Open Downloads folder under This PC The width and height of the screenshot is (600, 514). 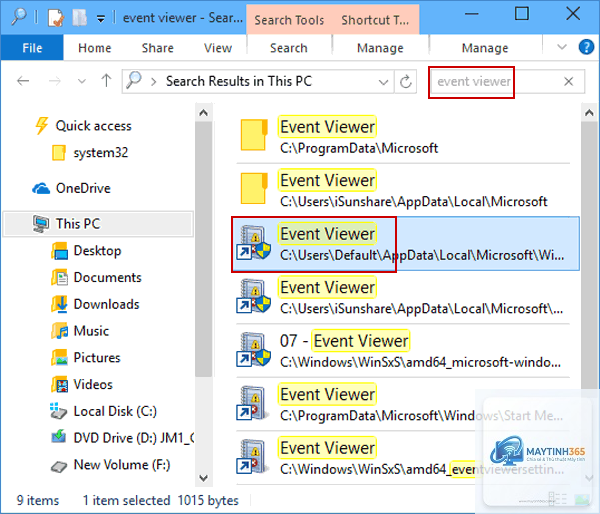pos(106,304)
